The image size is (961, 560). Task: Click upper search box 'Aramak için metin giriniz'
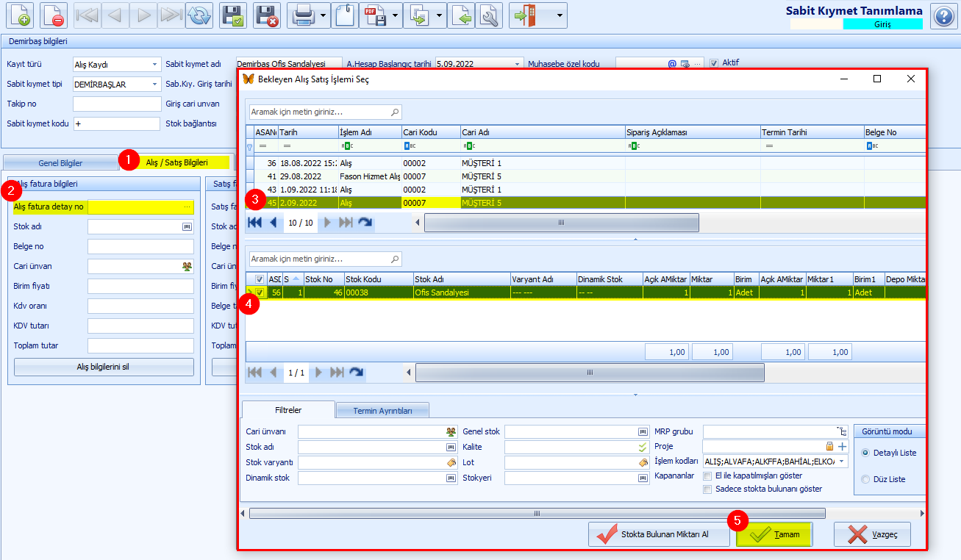pos(324,112)
